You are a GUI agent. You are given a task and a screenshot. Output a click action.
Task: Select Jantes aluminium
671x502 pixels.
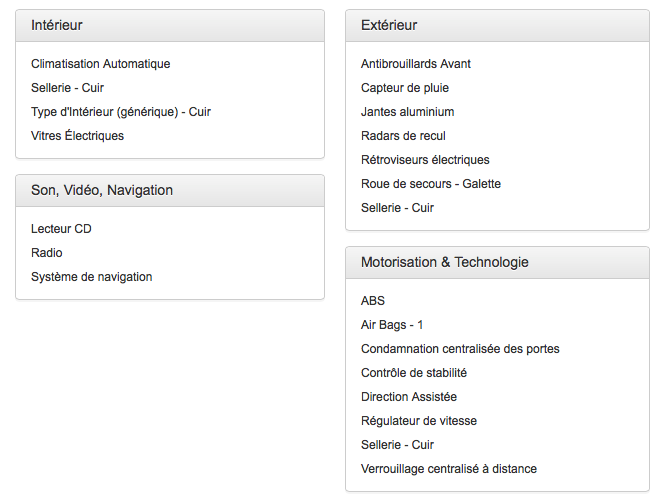407,112
